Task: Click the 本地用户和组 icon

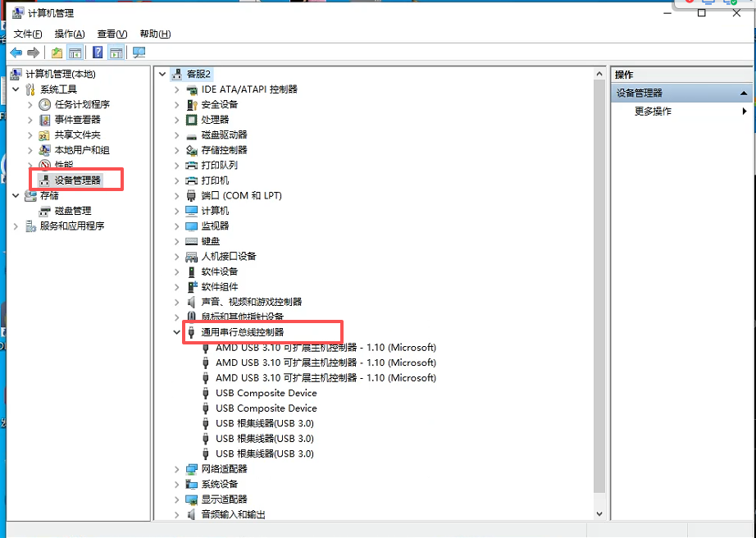Action: (44, 150)
